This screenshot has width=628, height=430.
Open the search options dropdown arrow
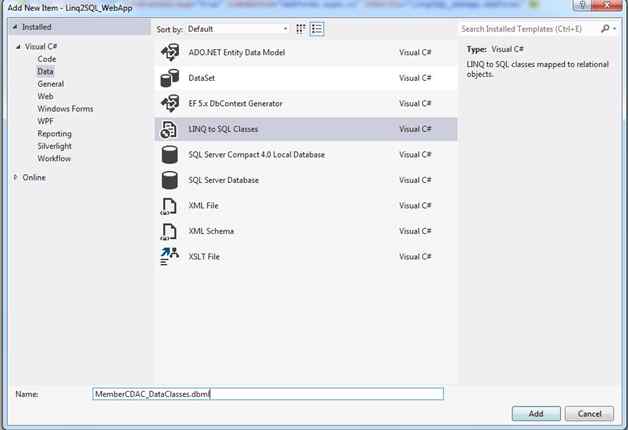614,29
